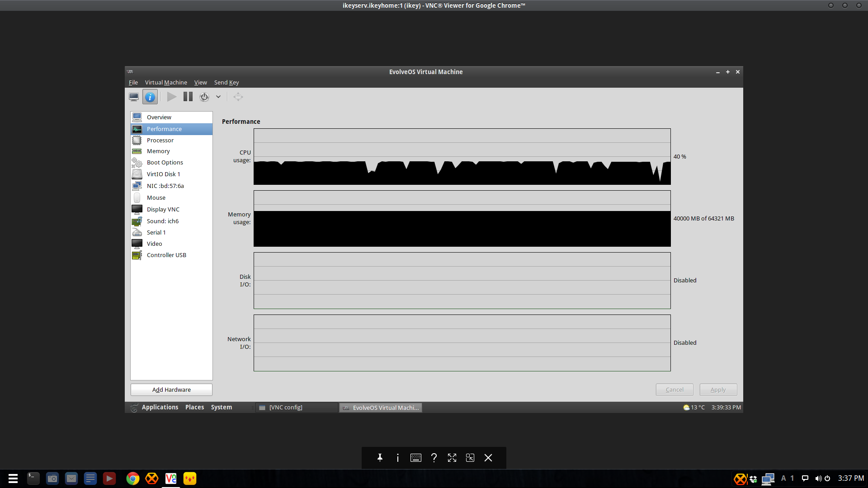This screenshot has width=868, height=488.
Task: Click the Disk I/O graph
Action: 462,280
